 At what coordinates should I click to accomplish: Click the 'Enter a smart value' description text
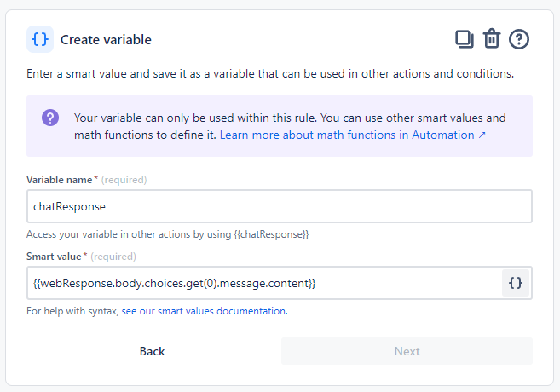click(x=269, y=74)
